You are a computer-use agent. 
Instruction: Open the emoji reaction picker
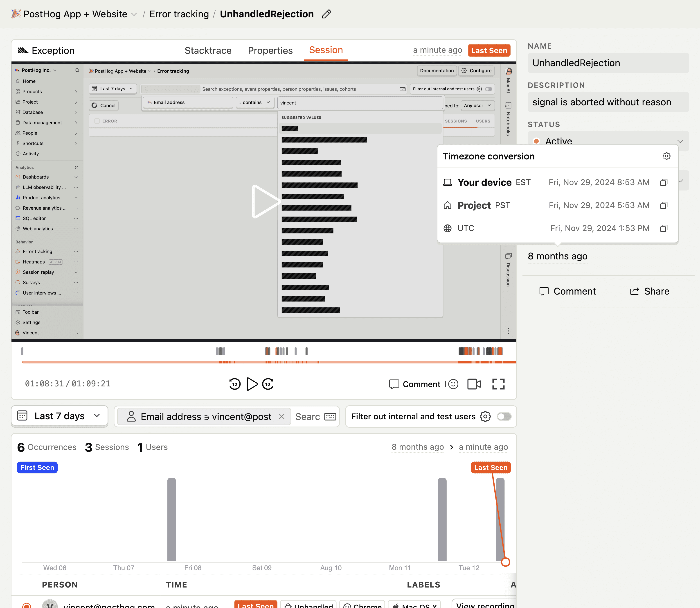pyautogui.click(x=453, y=384)
